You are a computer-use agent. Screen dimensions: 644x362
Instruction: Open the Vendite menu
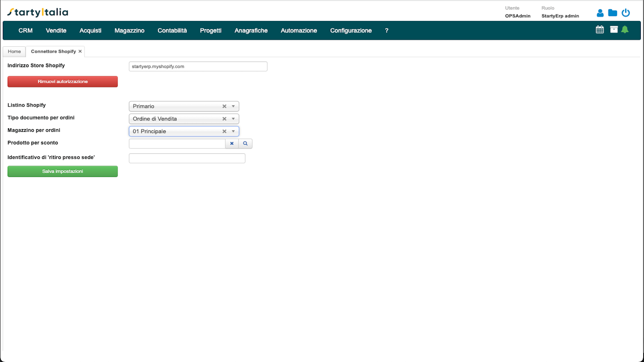click(56, 31)
